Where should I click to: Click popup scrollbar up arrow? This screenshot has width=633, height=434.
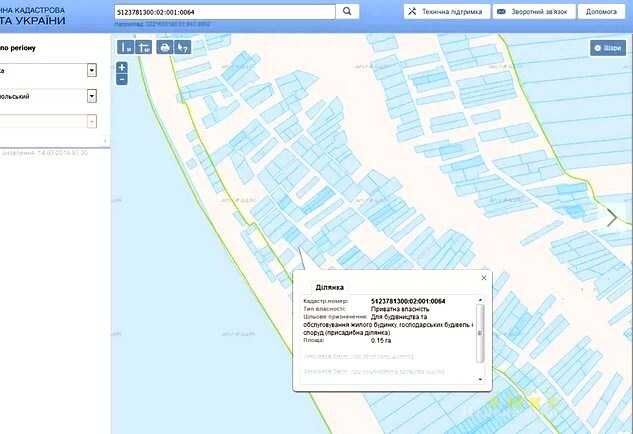(x=480, y=300)
